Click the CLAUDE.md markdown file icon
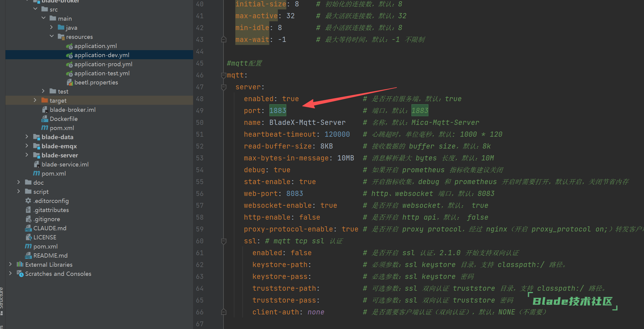 coord(28,228)
